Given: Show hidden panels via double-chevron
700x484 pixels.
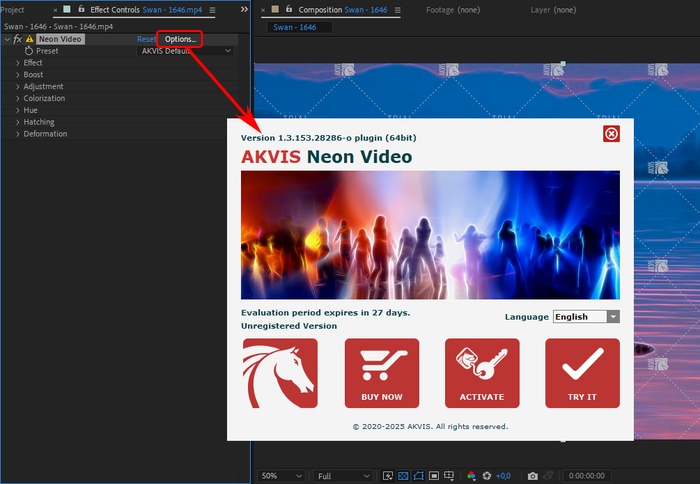Looking at the screenshot, I should point(244,9).
